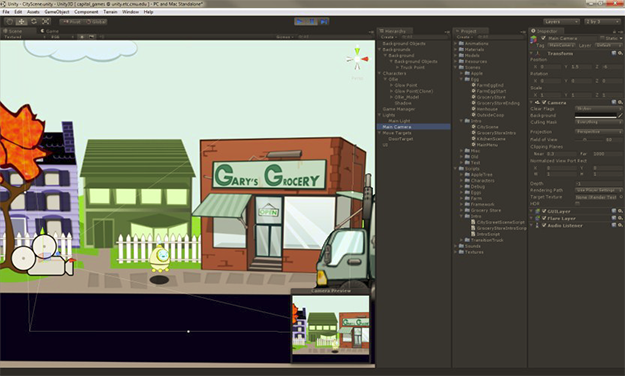Select the Rotate tool in toolbar
Viewport: 625px width, 376px height.
tap(34, 22)
